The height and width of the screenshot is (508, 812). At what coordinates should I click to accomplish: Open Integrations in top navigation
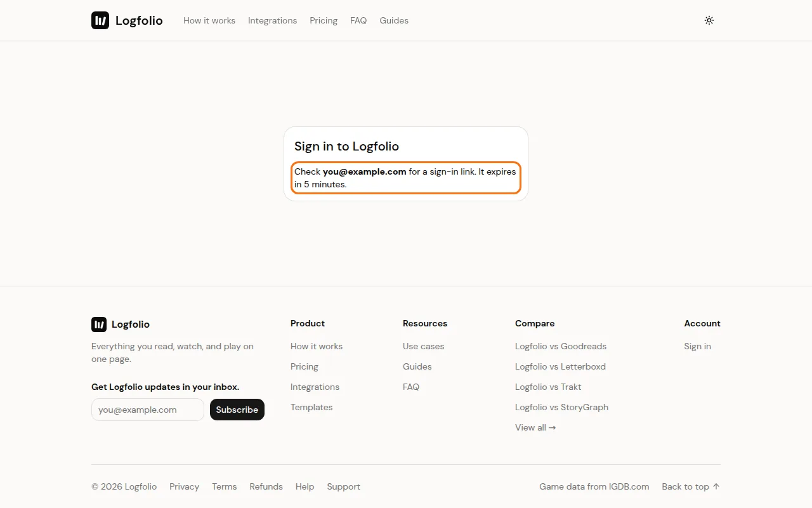pyautogui.click(x=272, y=20)
